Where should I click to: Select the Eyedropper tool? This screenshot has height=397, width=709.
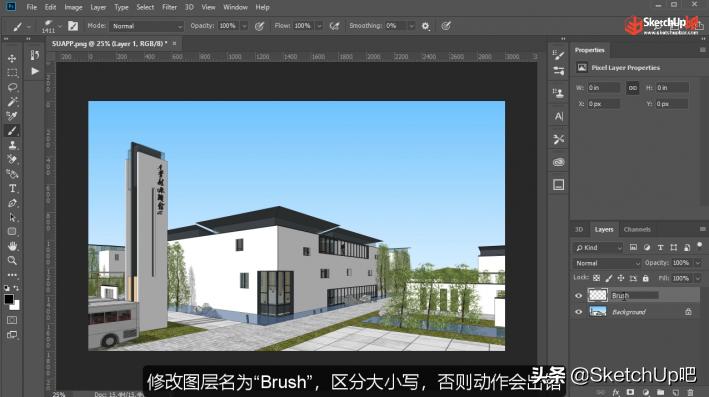(x=12, y=116)
